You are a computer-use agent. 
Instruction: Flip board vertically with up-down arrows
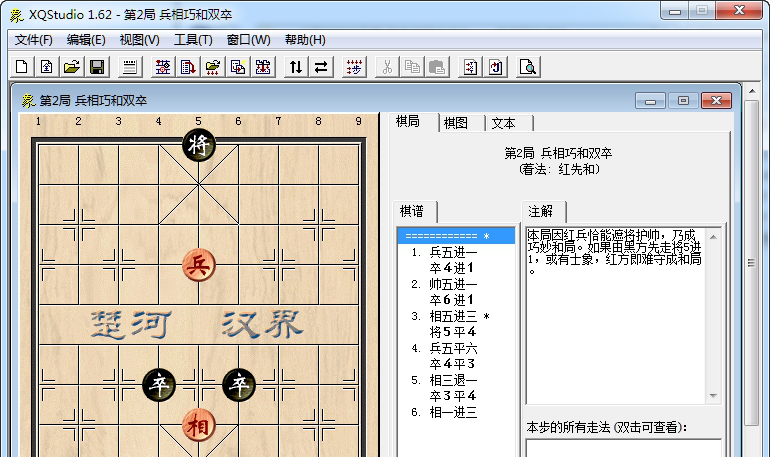296,67
